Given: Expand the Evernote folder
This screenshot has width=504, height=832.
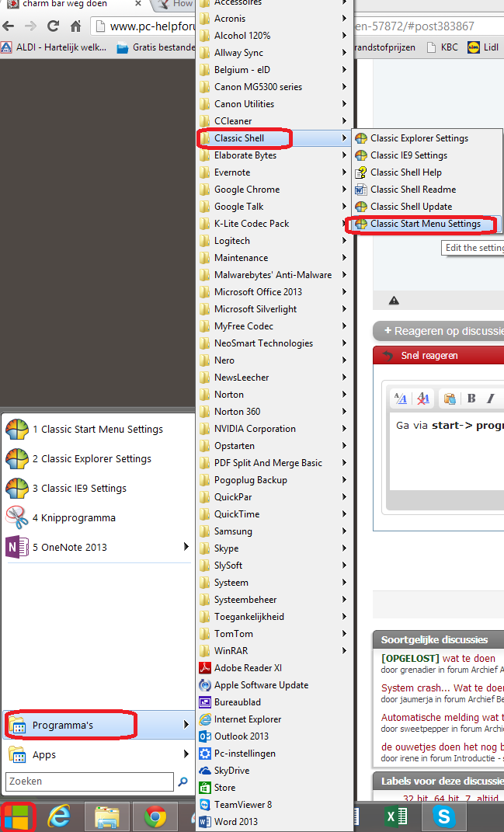Looking at the screenshot, I should pyautogui.click(x=274, y=172).
